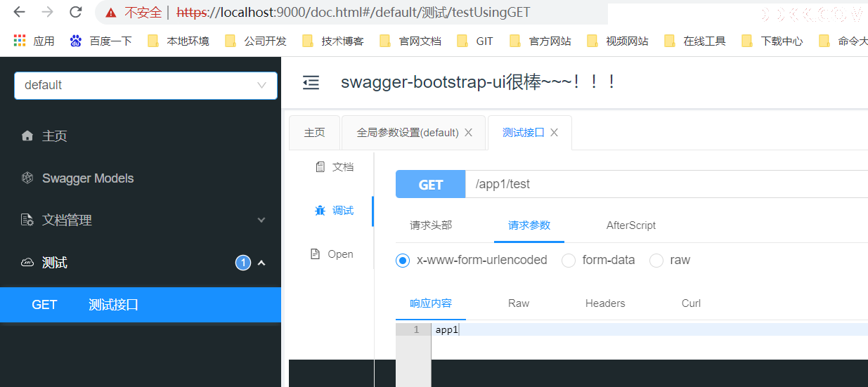The width and height of the screenshot is (868, 387).
Task: Click the not-secure warning triangle icon
Action: [110, 13]
